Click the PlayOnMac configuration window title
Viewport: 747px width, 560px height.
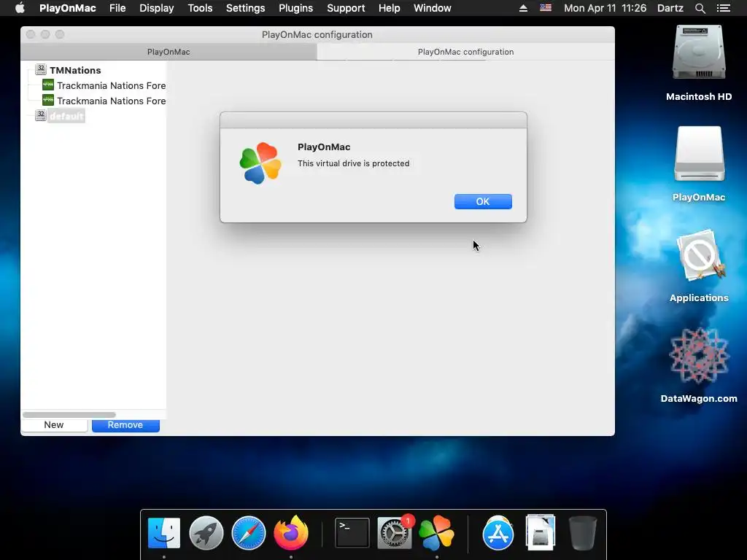317,35
